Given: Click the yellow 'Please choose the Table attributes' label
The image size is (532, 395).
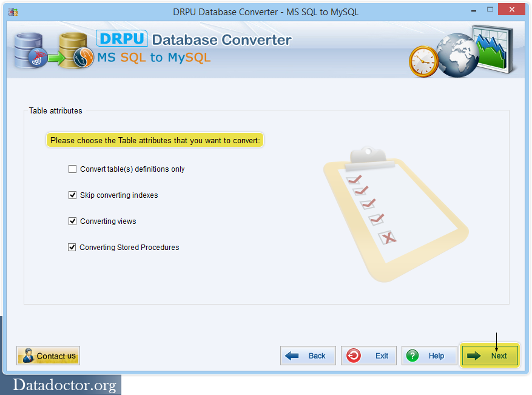Looking at the screenshot, I should click(155, 140).
